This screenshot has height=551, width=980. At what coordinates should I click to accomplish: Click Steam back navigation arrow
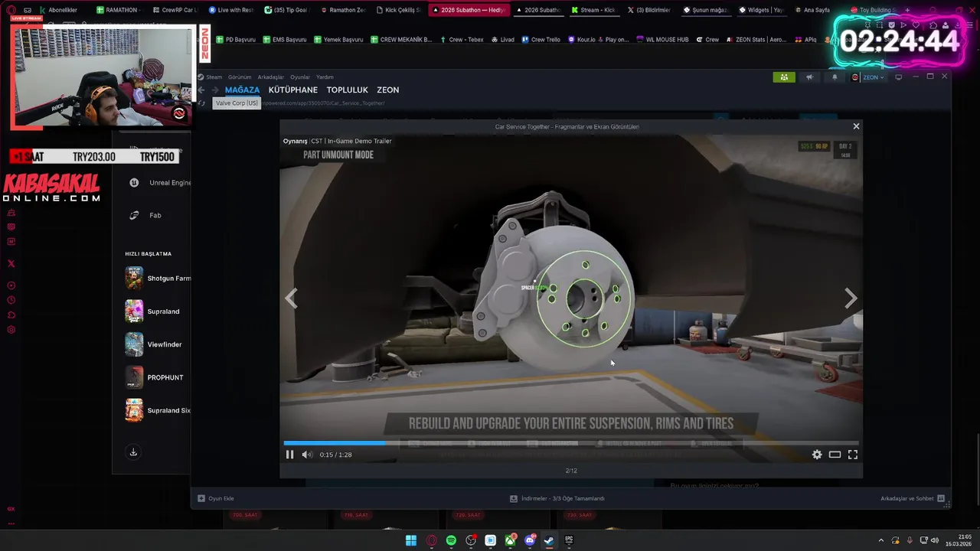[201, 90]
